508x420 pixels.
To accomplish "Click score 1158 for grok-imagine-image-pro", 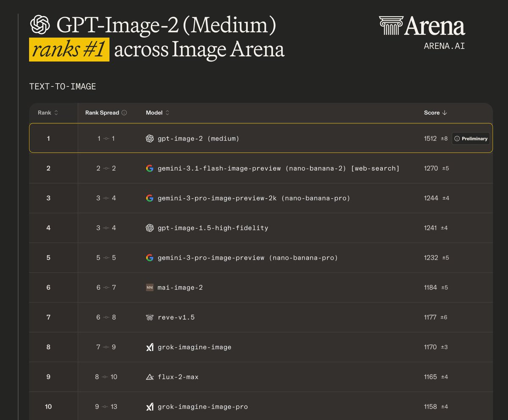I will click(x=430, y=407).
